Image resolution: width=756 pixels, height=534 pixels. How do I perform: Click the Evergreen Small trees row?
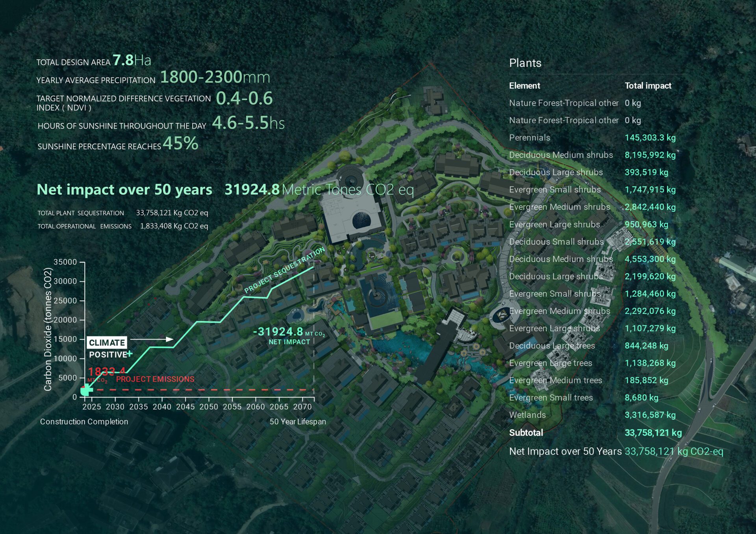pyautogui.click(x=550, y=397)
